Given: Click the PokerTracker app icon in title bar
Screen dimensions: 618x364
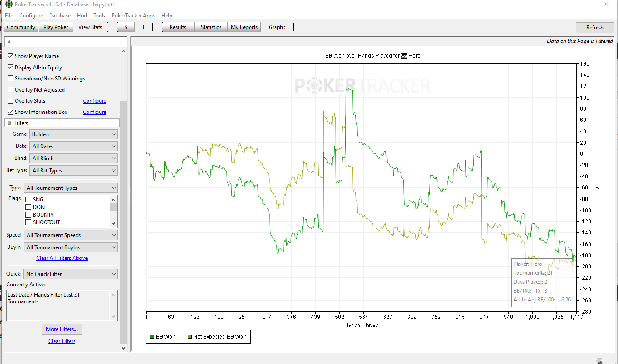Looking at the screenshot, I should coord(9,4).
